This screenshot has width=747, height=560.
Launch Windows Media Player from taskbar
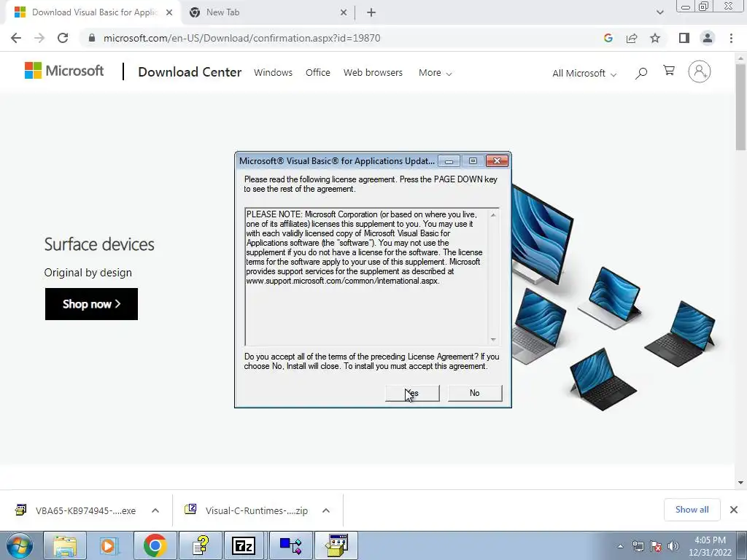tap(109, 545)
